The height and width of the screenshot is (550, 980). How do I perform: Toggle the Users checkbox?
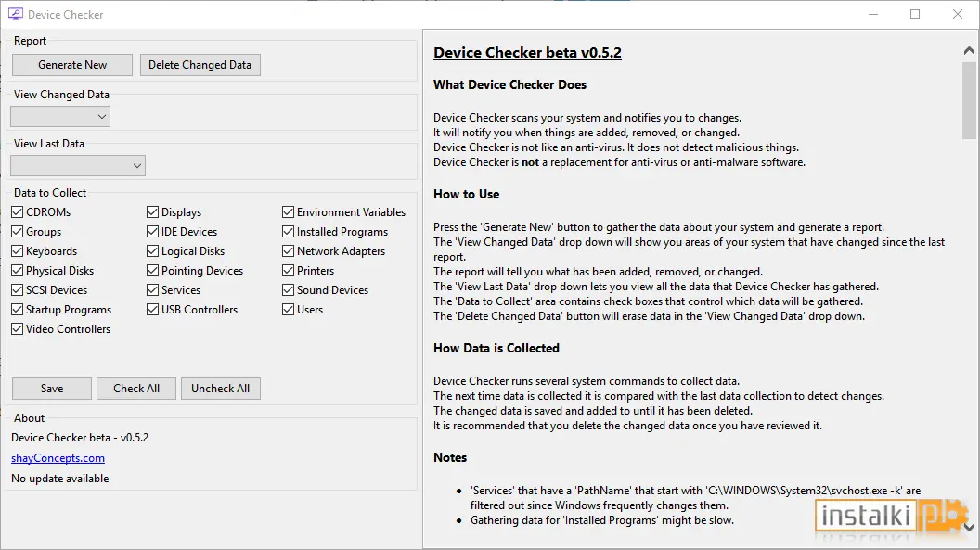(288, 310)
